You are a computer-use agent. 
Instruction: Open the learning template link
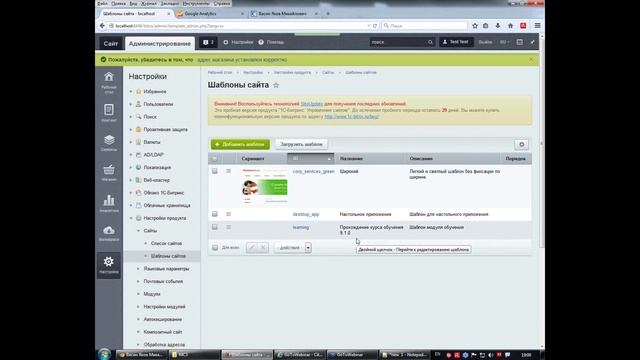(x=301, y=227)
